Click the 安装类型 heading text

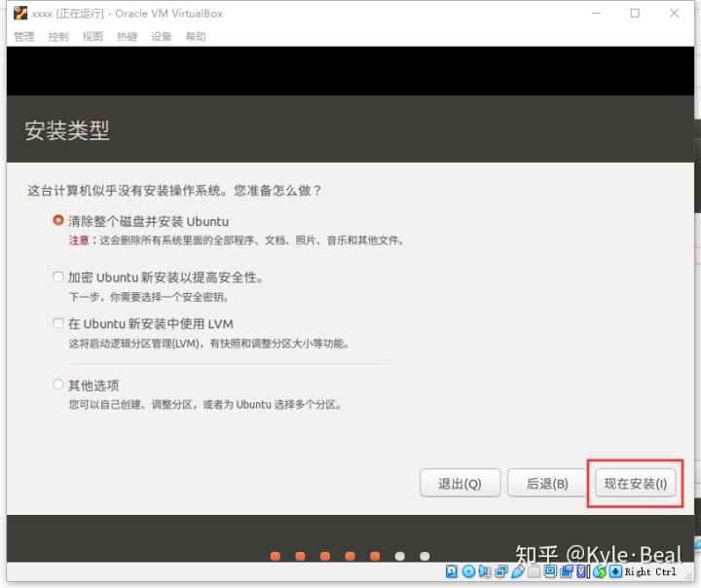pyautogui.click(x=67, y=130)
